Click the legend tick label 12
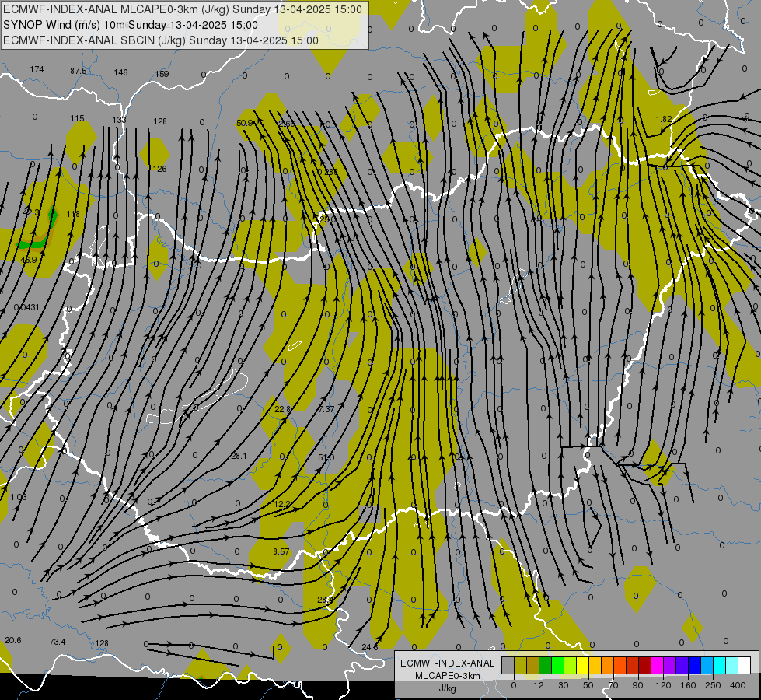Screen dimensions: 761x700 click(x=538, y=685)
